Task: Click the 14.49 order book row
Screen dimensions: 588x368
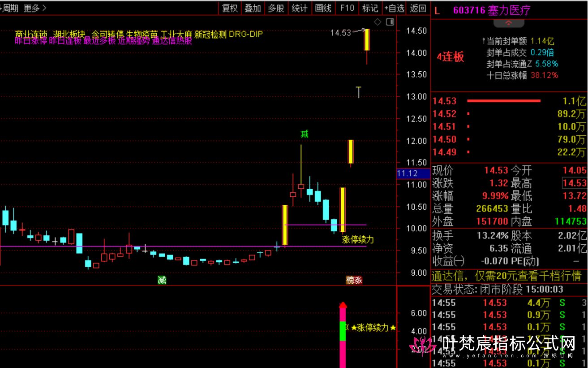Action: pos(509,152)
